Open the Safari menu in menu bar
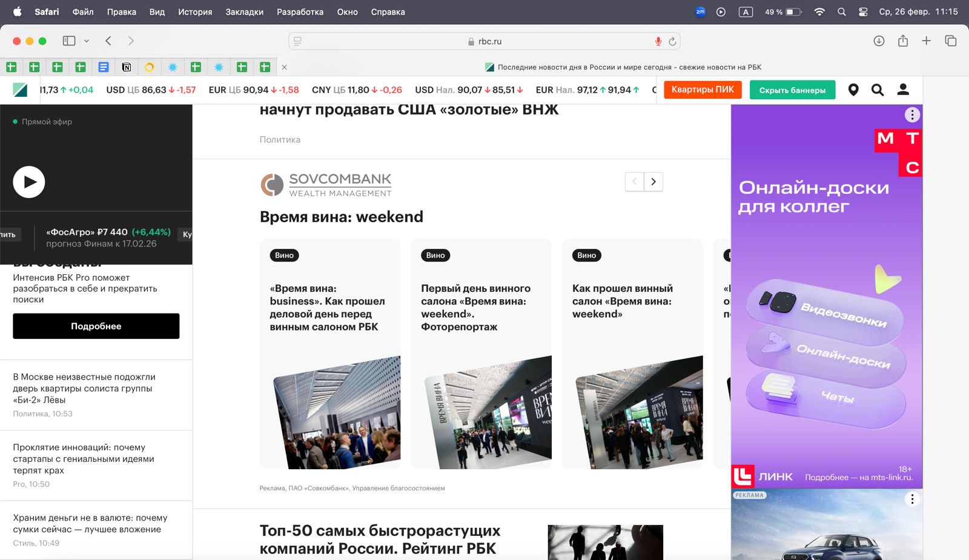The width and height of the screenshot is (969, 560). pos(47,12)
